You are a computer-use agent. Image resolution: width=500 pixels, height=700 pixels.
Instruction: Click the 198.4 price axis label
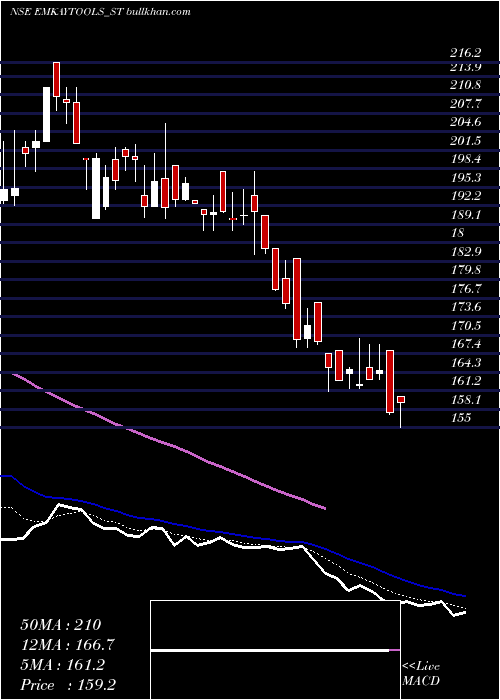(x=466, y=159)
